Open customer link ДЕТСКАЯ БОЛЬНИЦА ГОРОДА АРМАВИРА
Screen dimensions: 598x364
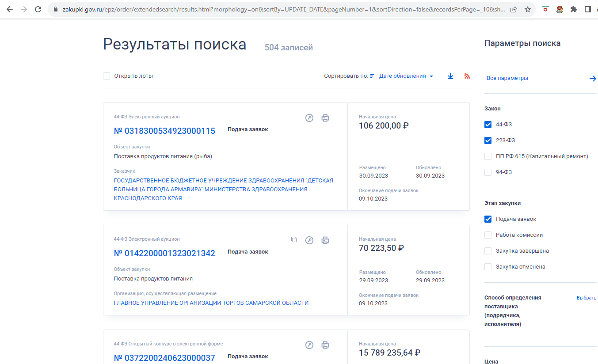pos(224,189)
